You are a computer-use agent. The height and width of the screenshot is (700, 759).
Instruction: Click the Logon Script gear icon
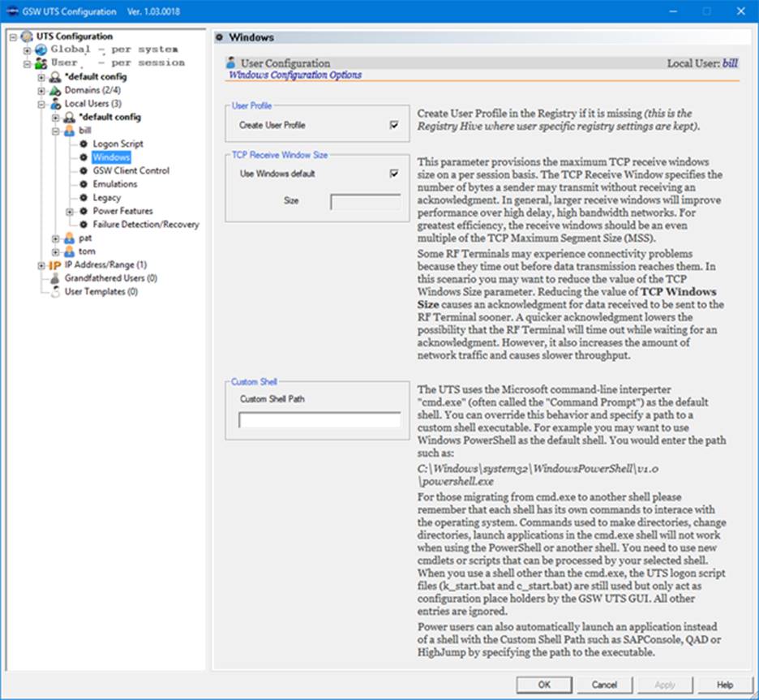[x=84, y=144]
